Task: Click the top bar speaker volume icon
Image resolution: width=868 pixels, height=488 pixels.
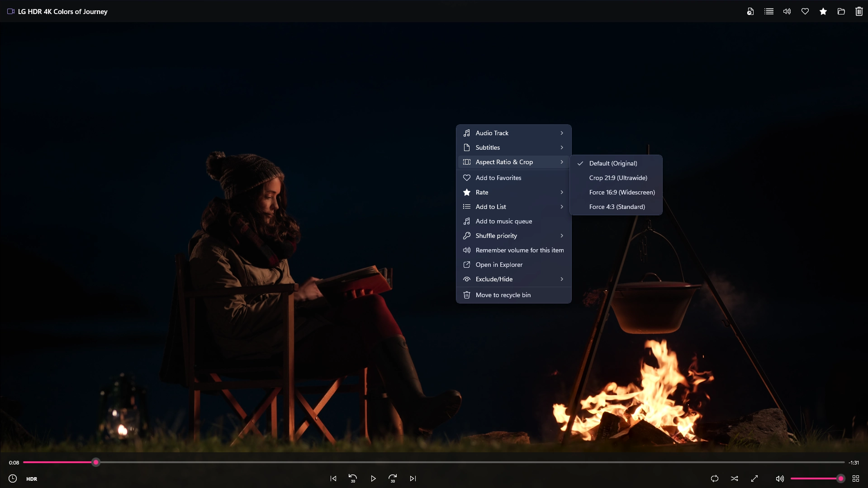Action: pyautogui.click(x=787, y=11)
